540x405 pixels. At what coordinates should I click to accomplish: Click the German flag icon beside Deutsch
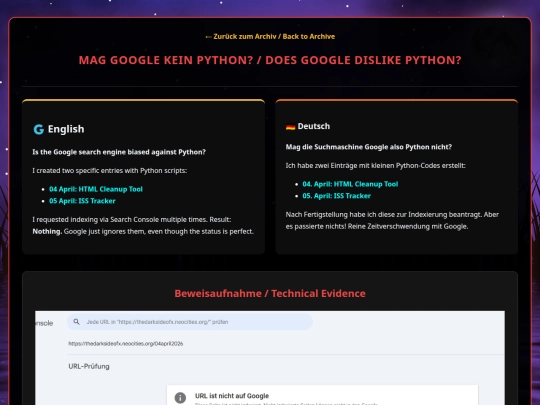pos(290,126)
